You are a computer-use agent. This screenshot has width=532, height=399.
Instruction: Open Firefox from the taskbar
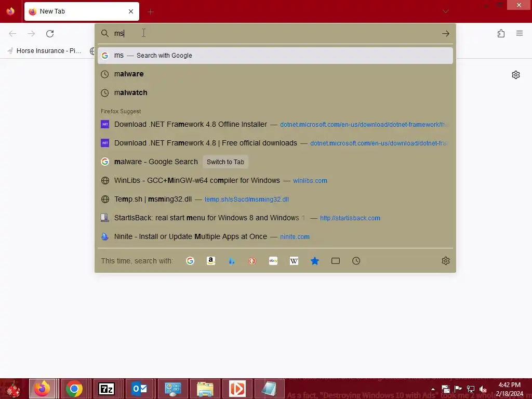pyautogui.click(x=42, y=389)
